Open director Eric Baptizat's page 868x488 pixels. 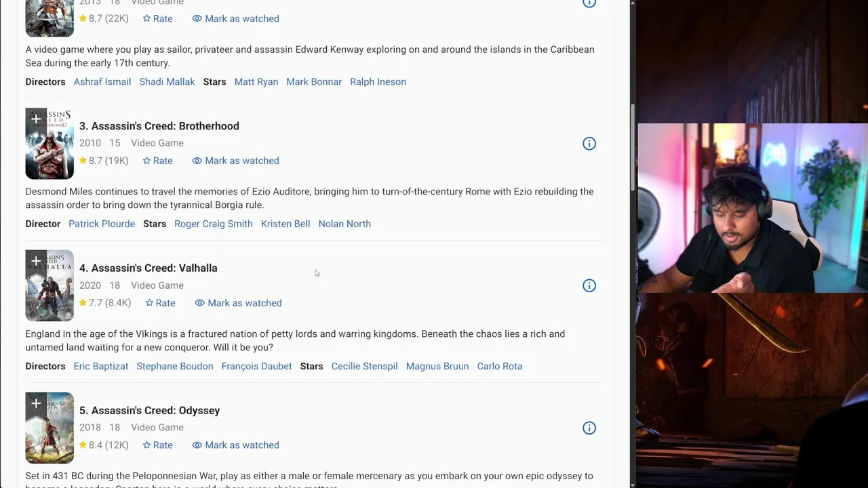tap(101, 366)
